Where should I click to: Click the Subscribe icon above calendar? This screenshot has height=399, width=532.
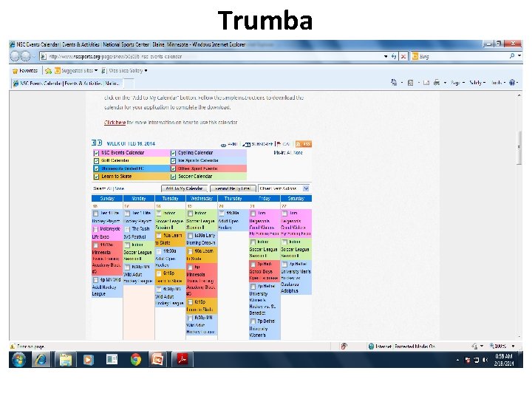pyautogui.click(x=247, y=145)
